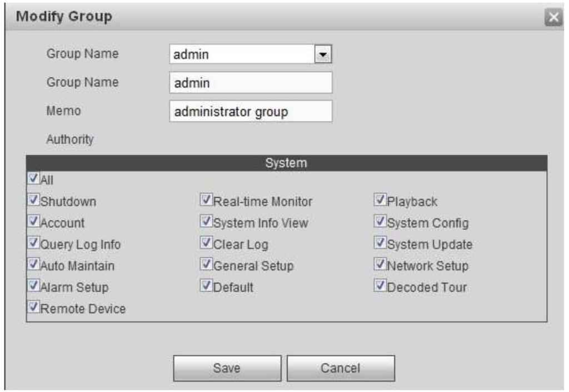This screenshot has width=569, height=392.
Task: Uncheck the Decoded Tour checkbox
Action: [380, 285]
